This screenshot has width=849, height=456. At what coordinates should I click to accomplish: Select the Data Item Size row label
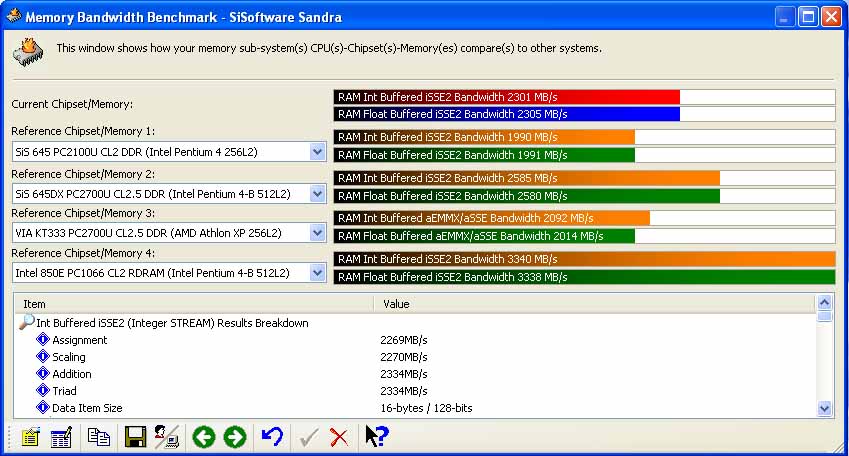pyautogui.click(x=87, y=408)
